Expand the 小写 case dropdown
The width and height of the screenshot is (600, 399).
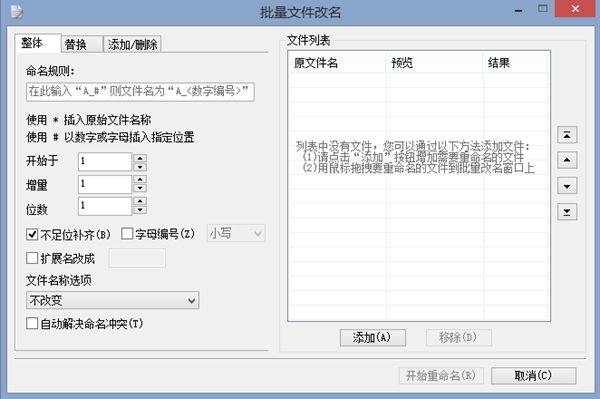pos(236,233)
